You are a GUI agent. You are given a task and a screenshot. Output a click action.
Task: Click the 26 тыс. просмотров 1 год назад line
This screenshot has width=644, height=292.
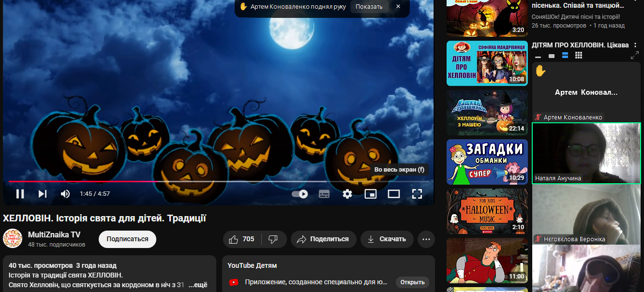(578, 26)
